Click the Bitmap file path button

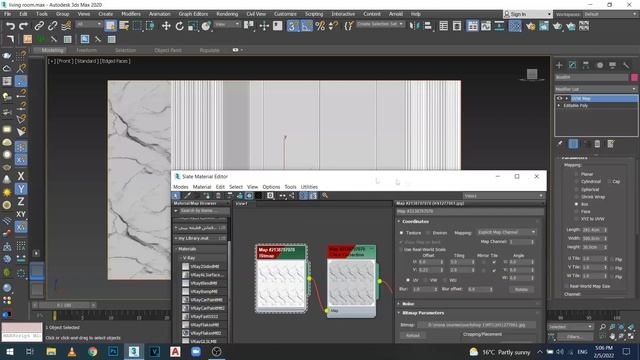tap(476, 325)
